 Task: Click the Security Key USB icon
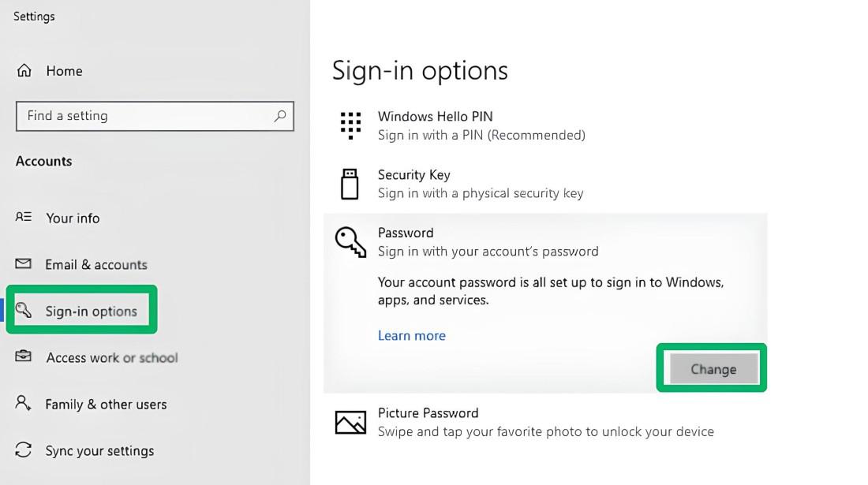[x=350, y=184]
